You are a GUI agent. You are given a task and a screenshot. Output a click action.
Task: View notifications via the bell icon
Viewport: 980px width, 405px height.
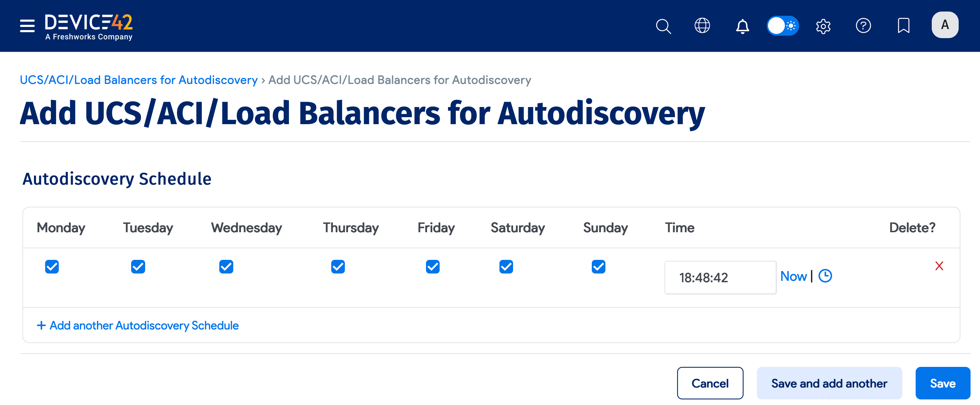click(x=742, y=26)
